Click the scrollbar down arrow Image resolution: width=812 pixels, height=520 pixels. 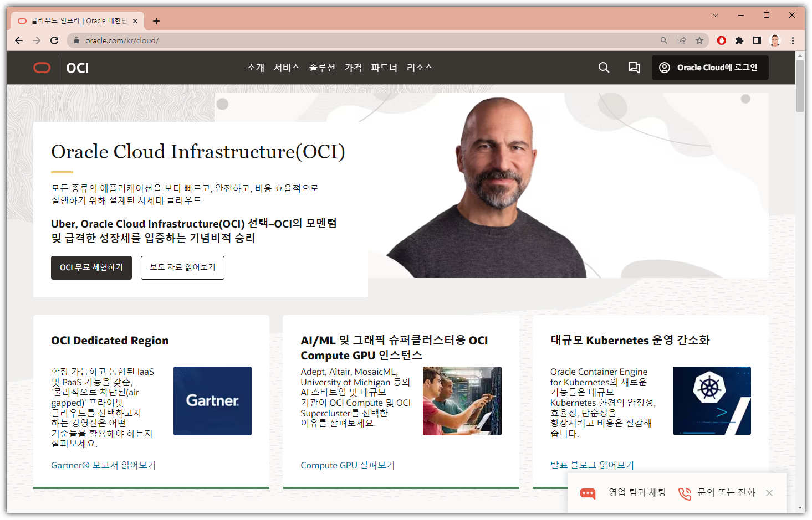(800, 508)
